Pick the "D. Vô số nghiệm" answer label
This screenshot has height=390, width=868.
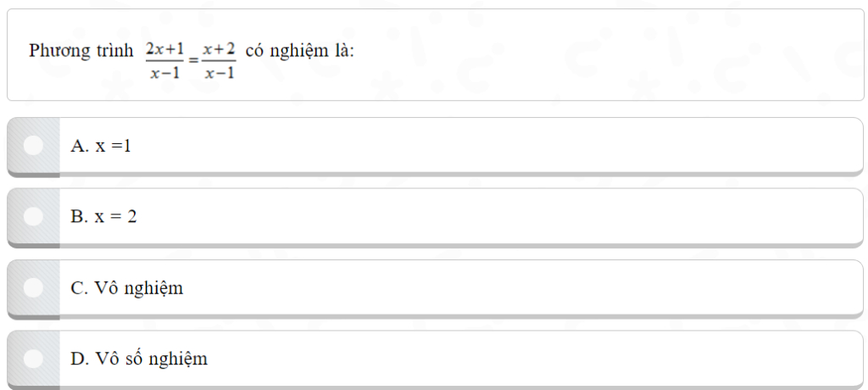click(x=139, y=359)
